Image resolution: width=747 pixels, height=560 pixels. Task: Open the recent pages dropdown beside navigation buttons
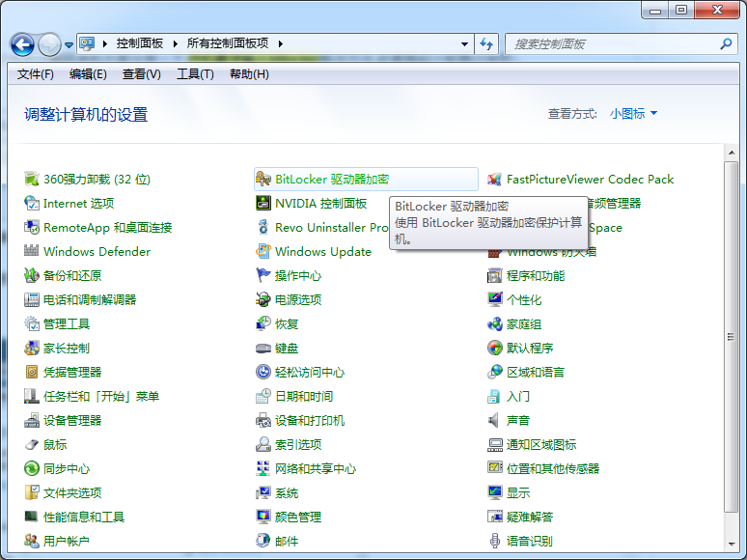click(x=69, y=44)
